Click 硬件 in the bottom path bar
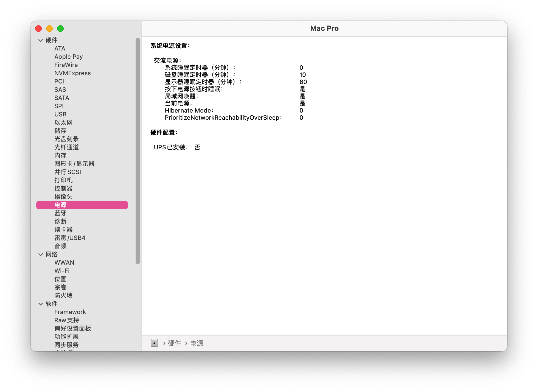 click(175, 343)
